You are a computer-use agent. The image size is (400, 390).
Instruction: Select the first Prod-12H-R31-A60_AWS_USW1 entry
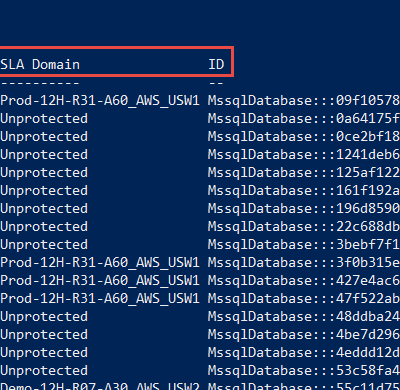click(x=100, y=100)
